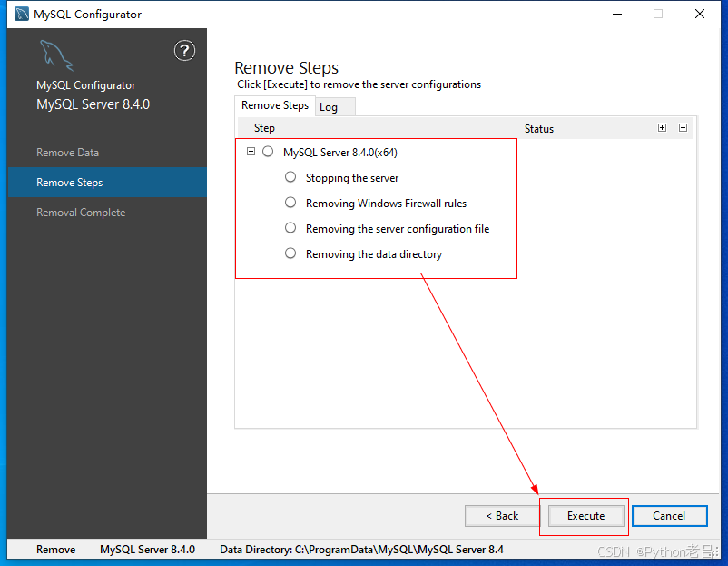Go to Remove Data in sidebar
The width and height of the screenshot is (728, 566).
(x=68, y=153)
